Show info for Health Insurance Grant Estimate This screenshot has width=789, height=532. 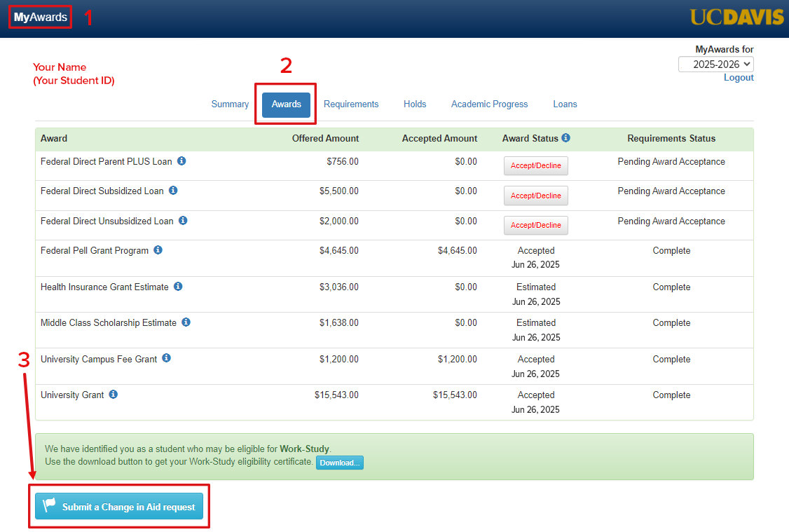tap(178, 287)
